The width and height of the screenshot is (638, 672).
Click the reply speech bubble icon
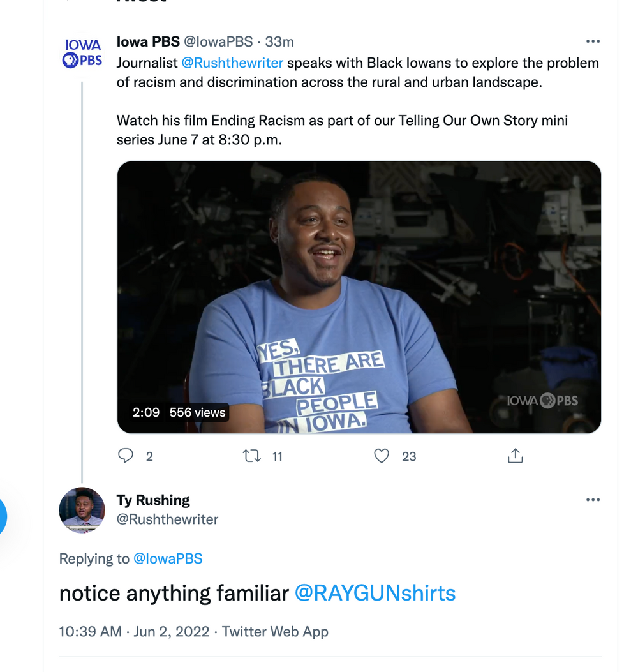pyautogui.click(x=126, y=456)
